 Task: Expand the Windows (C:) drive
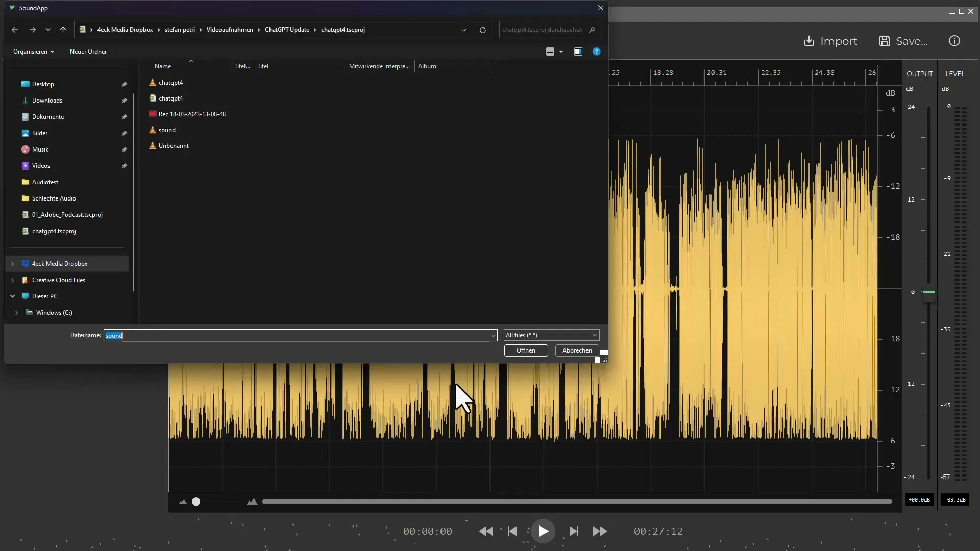coord(17,313)
